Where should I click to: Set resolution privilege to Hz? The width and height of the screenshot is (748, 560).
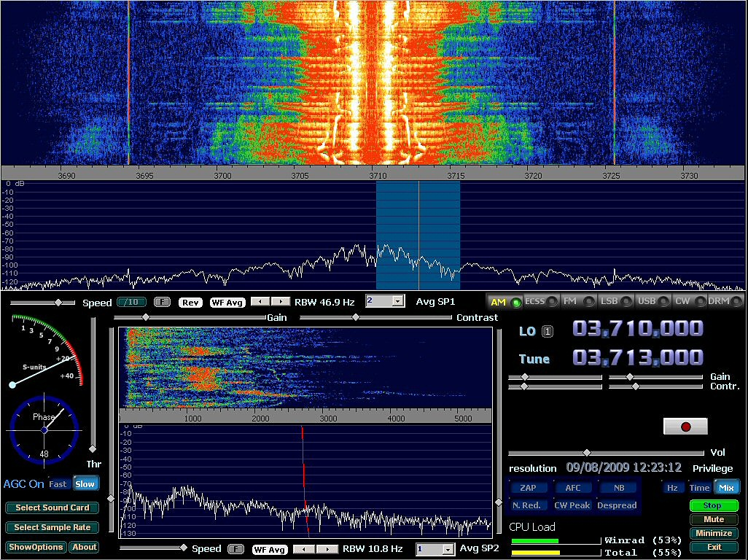click(672, 488)
